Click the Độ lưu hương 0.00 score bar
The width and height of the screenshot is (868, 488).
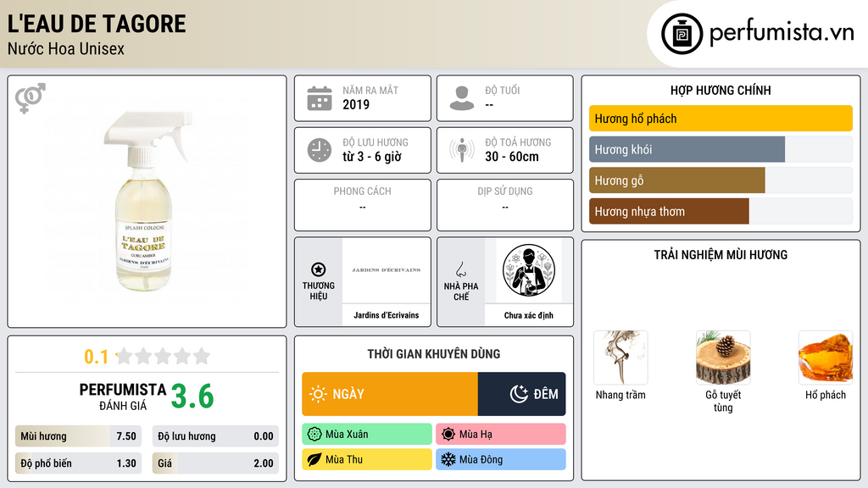coord(215,436)
